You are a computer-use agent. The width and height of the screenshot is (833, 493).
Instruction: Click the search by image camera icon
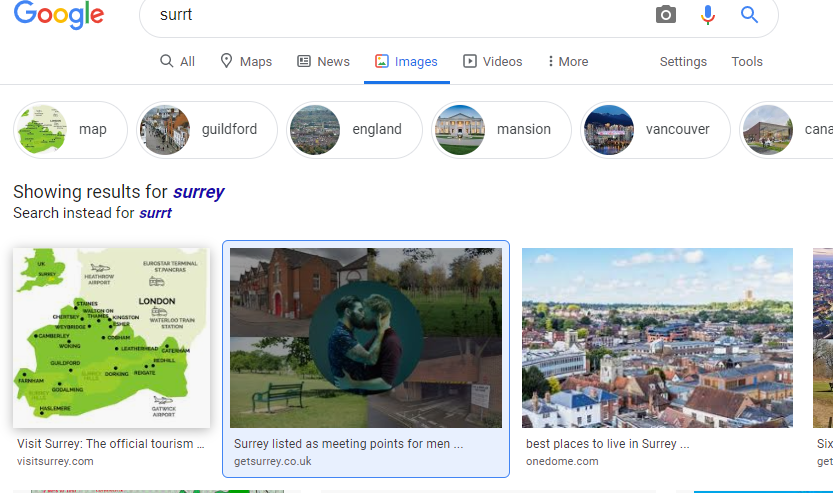tap(666, 15)
